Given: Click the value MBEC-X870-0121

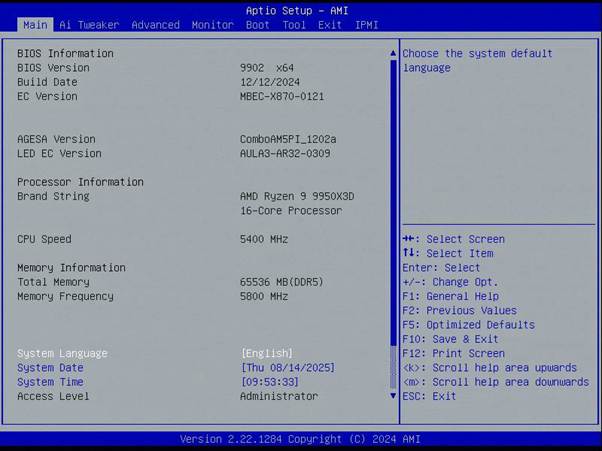Looking at the screenshot, I should coord(282,96).
